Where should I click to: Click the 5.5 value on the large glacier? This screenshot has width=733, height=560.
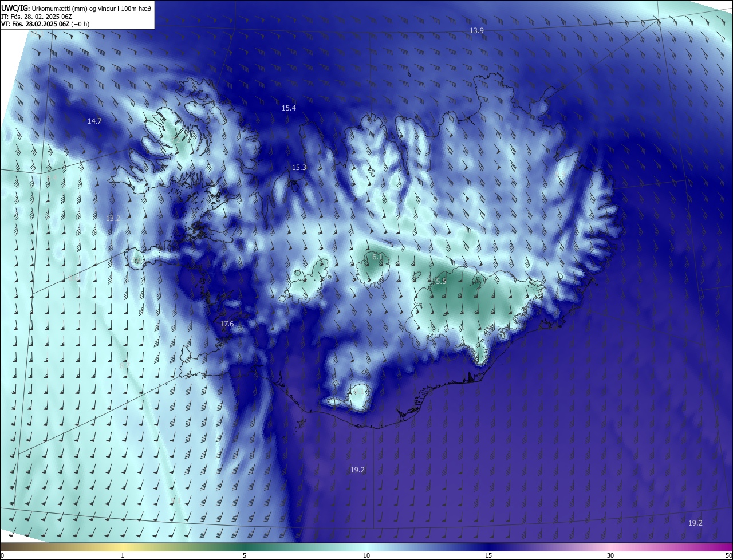(440, 281)
